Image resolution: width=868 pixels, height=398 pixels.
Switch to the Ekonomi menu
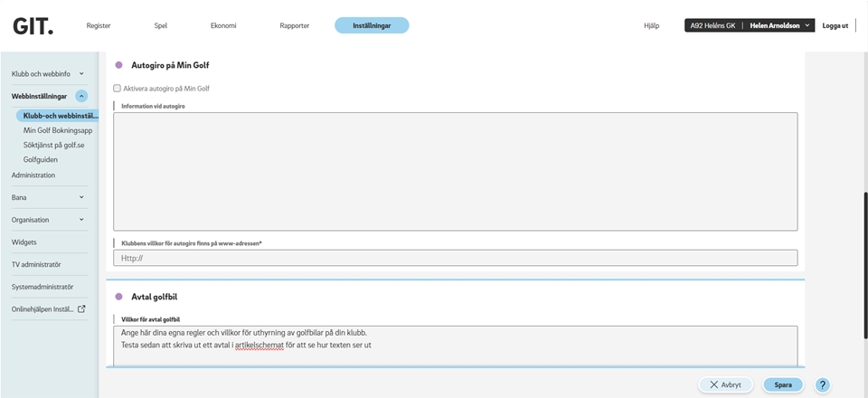tap(223, 26)
